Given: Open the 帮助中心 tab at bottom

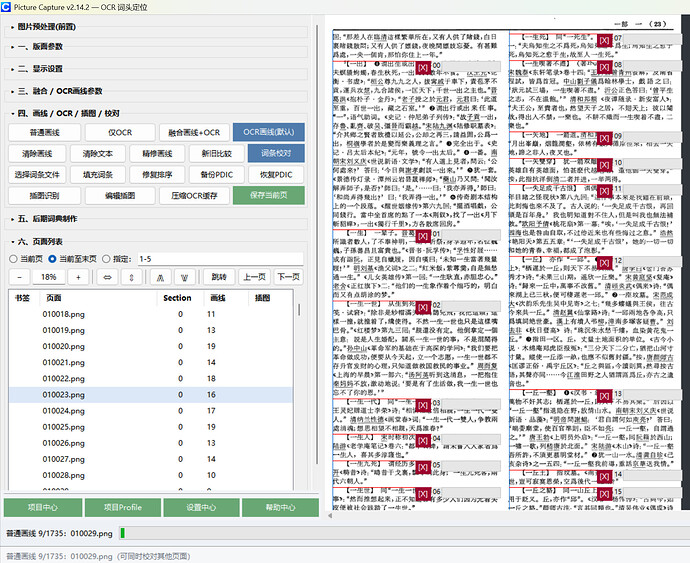Looking at the screenshot, I should tap(280, 507).
